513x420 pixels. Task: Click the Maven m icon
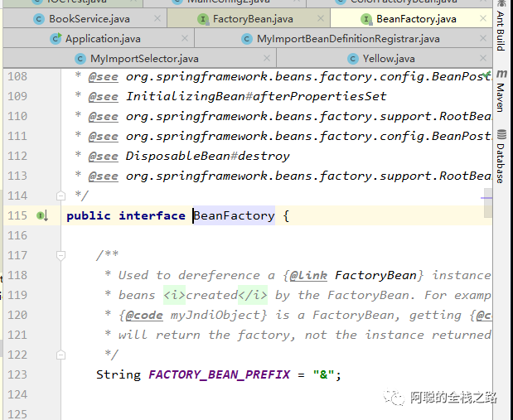point(501,74)
